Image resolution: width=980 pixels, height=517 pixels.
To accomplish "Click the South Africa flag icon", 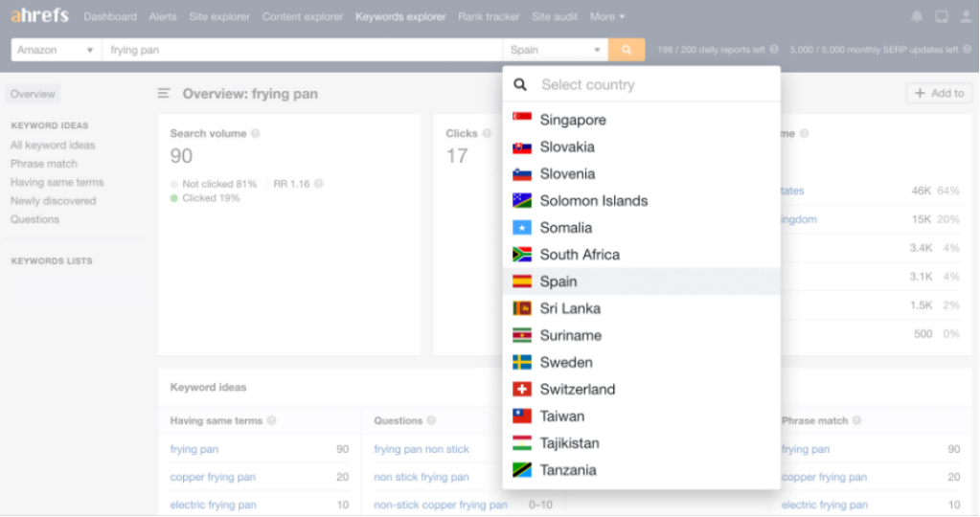I will pyautogui.click(x=522, y=254).
